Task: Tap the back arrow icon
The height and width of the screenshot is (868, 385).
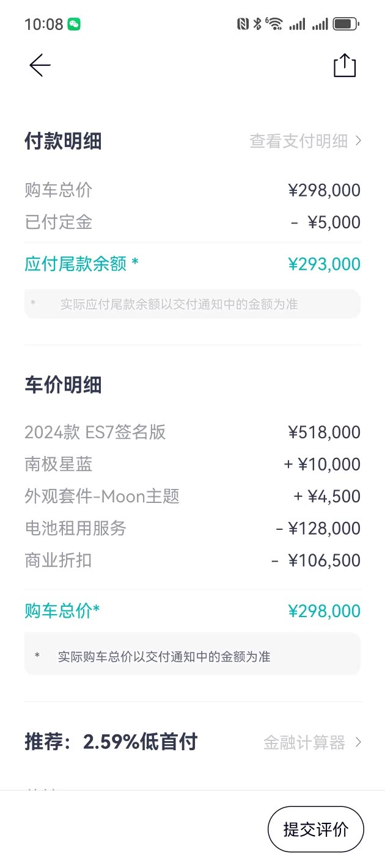Action: 40,65
